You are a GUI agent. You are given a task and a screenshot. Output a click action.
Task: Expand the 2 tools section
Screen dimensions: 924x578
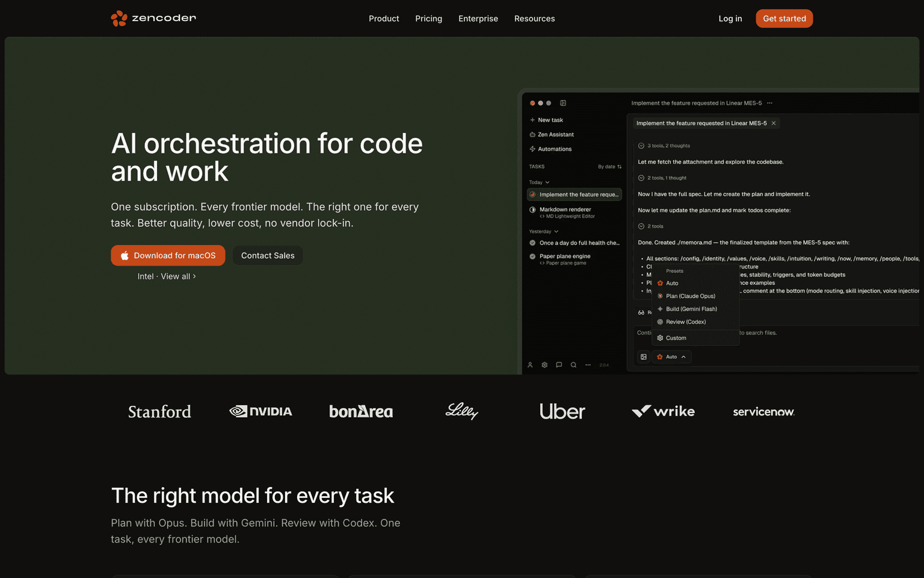click(651, 226)
